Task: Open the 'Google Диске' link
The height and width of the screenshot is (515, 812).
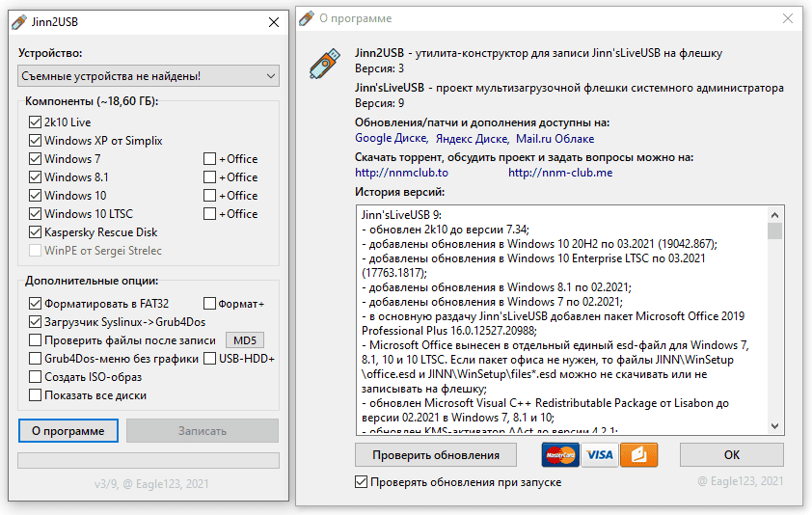Action: pyautogui.click(x=390, y=138)
